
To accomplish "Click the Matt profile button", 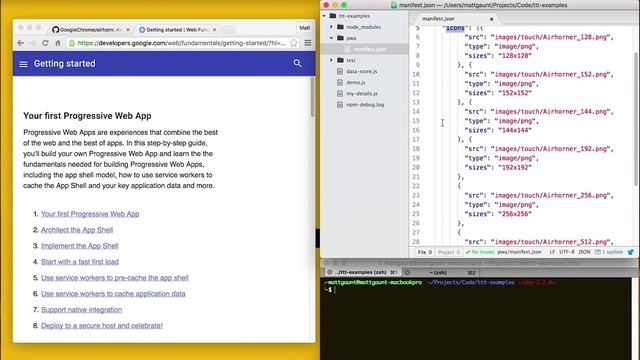I will pyautogui.click(x=304, y=28).
